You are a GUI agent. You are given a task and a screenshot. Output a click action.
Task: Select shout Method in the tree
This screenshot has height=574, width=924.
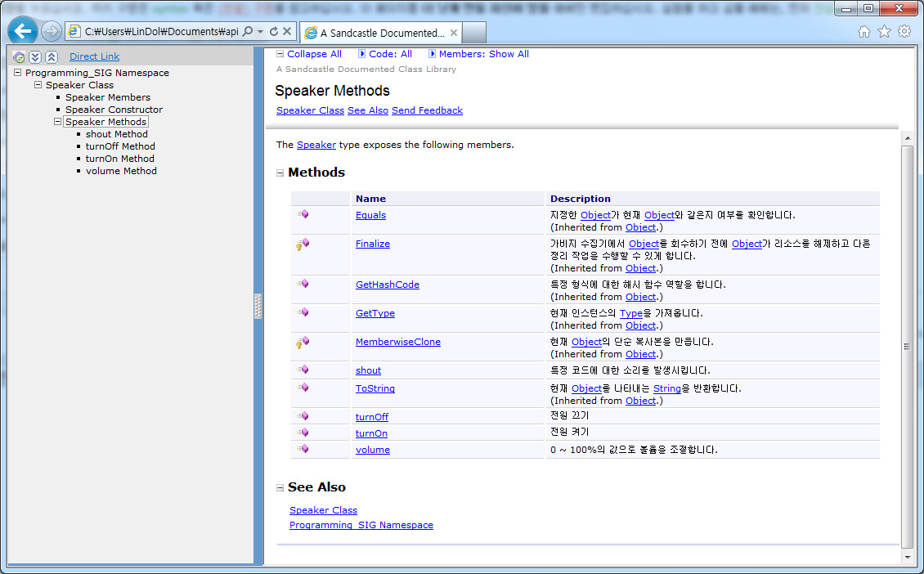pos(116,134)
